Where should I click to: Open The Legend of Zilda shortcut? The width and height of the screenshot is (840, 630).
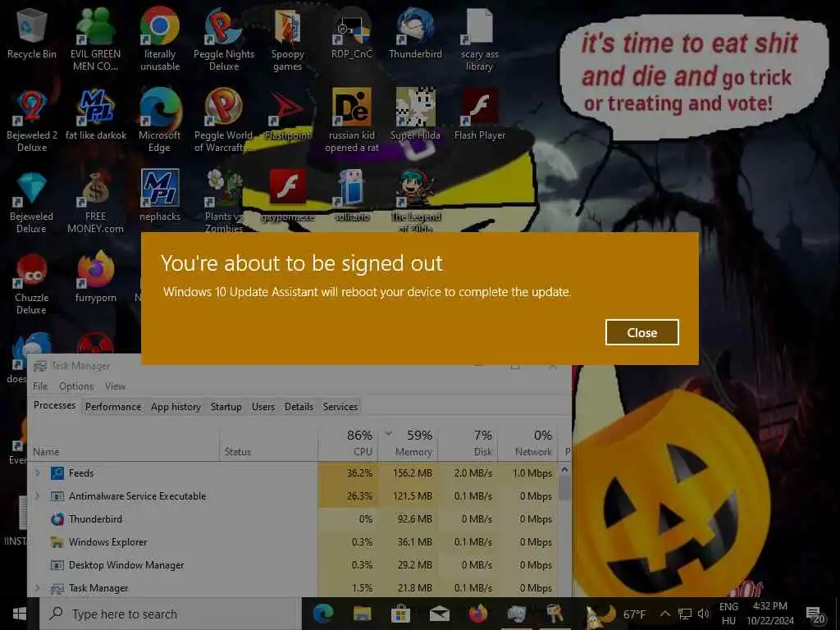(415, 201)
